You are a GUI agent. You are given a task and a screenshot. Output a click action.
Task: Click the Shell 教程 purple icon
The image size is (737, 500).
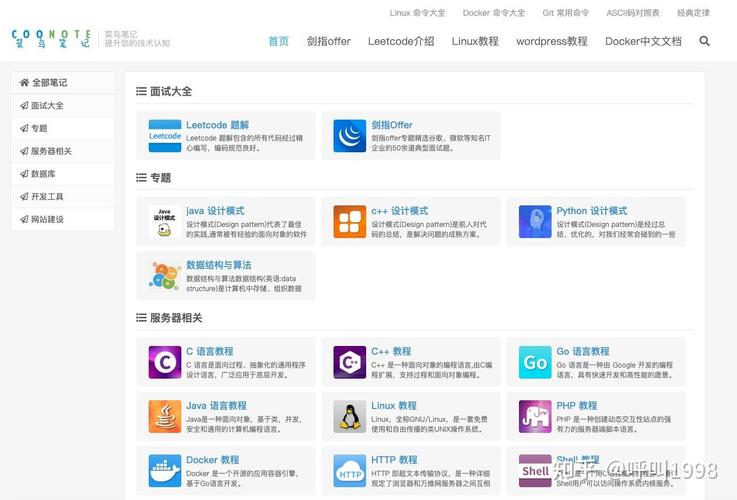coord(535,470)
